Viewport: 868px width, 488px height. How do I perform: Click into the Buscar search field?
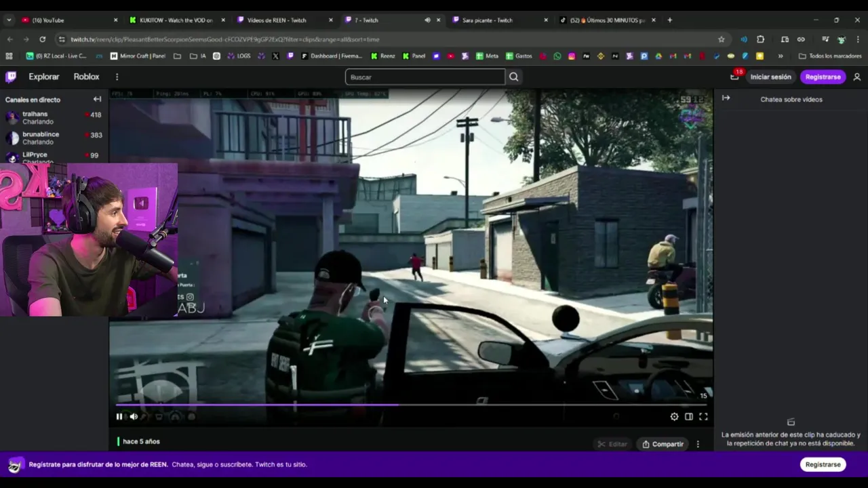pyautogui.click(x=425, y=77)
